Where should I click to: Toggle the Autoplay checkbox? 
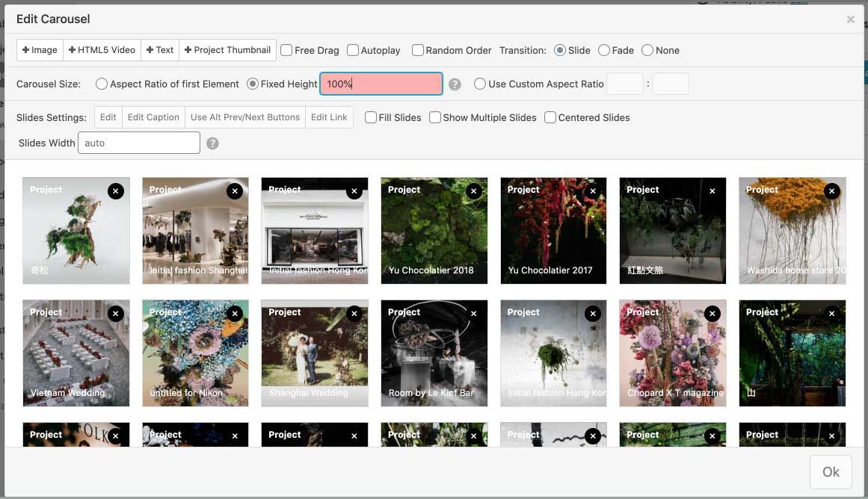coord(353,51)
